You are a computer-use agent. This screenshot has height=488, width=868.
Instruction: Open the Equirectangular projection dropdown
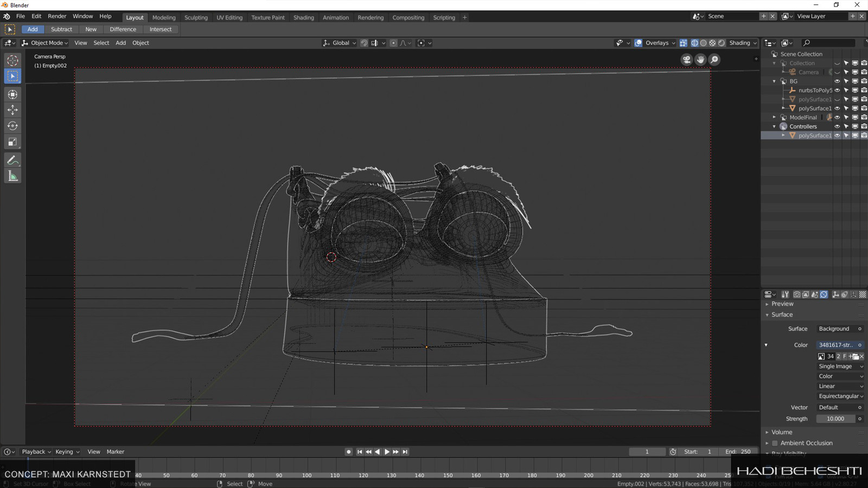[840, 396]
